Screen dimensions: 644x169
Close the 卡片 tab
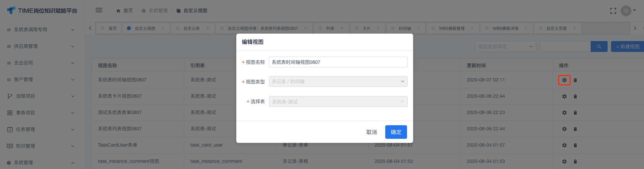[x=378, y=28]
